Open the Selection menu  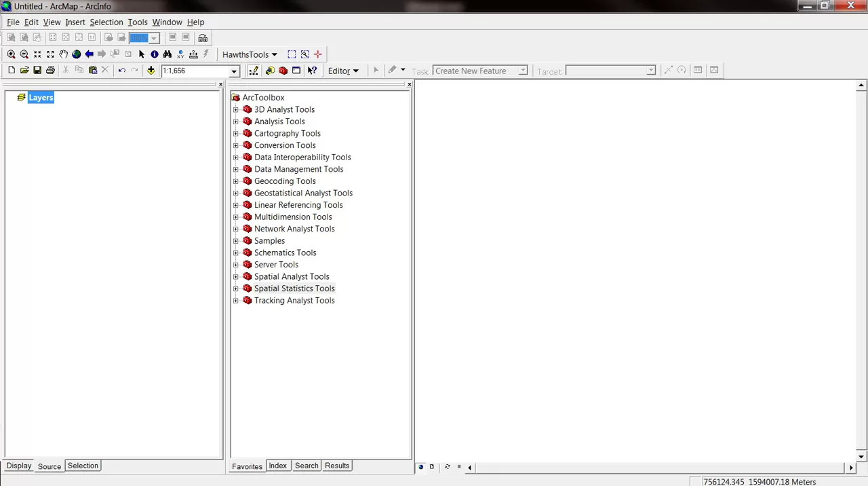pos(106,22)
